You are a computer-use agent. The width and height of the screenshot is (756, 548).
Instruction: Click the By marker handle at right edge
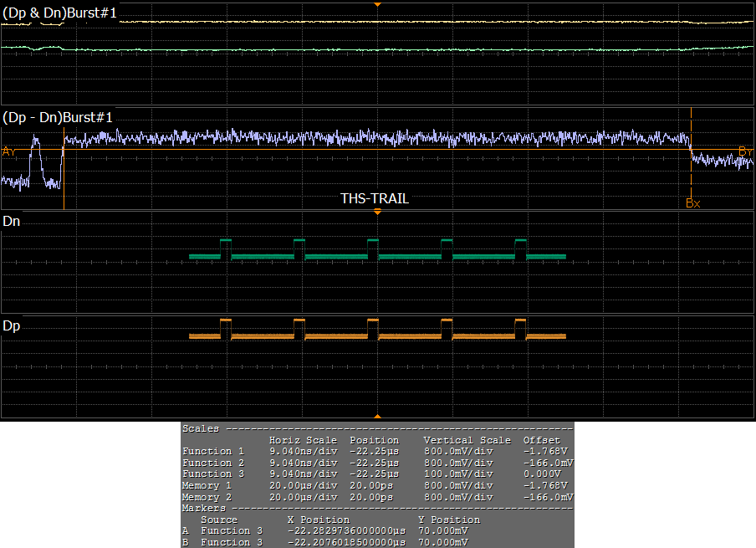click(x=745, y=151)
